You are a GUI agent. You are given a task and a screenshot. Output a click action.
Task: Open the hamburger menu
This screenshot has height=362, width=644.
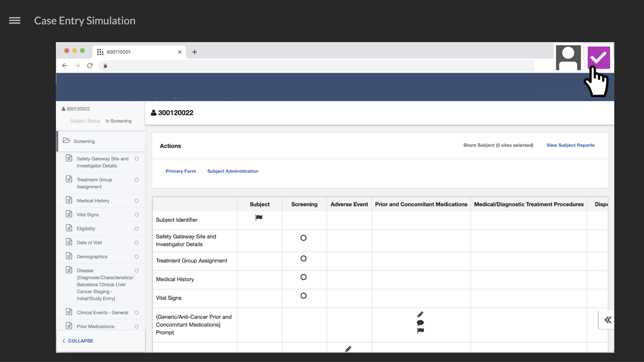pyautogui.click(x=15, y=21)
